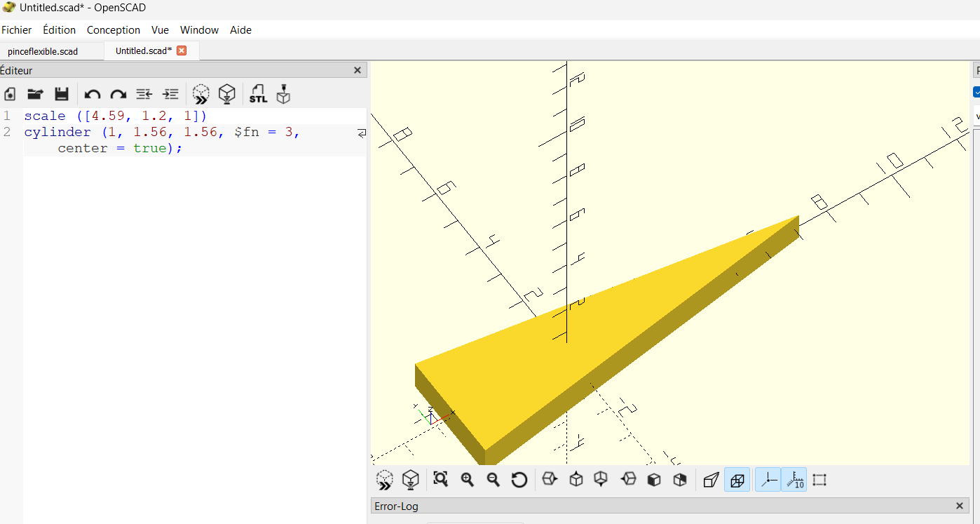Send the design to the 3D printer
This screenshot has width=980, height=524.
point(283,94)
